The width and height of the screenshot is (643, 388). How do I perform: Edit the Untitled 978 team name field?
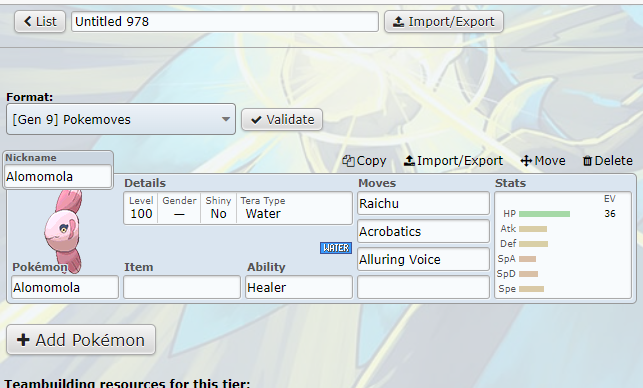pos(225,21)
